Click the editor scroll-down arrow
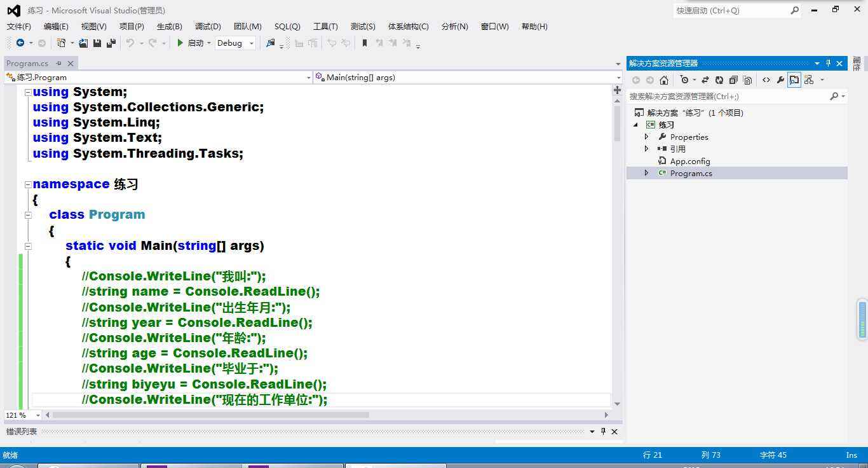The image size is (868, 468). [x=617, y=404]
